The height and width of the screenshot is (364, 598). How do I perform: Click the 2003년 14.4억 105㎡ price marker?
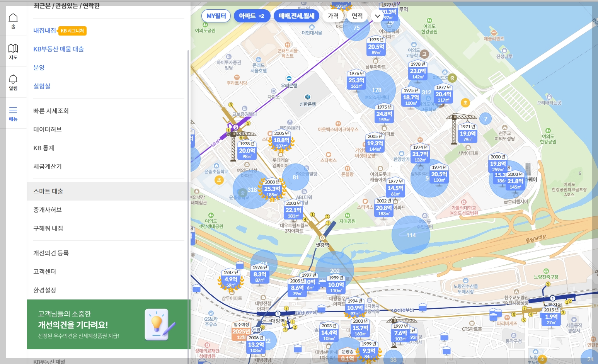click(x=329, y=332)
